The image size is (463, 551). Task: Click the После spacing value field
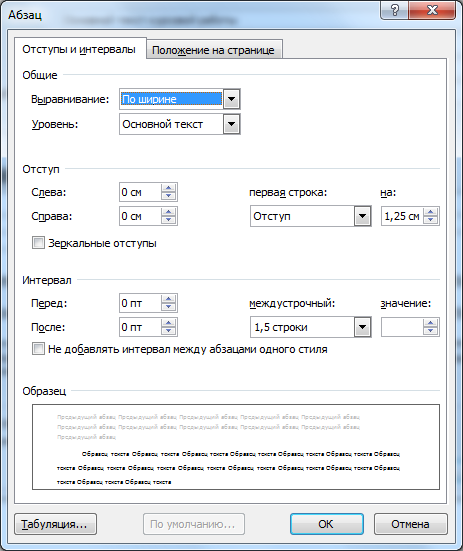(140, 327)
